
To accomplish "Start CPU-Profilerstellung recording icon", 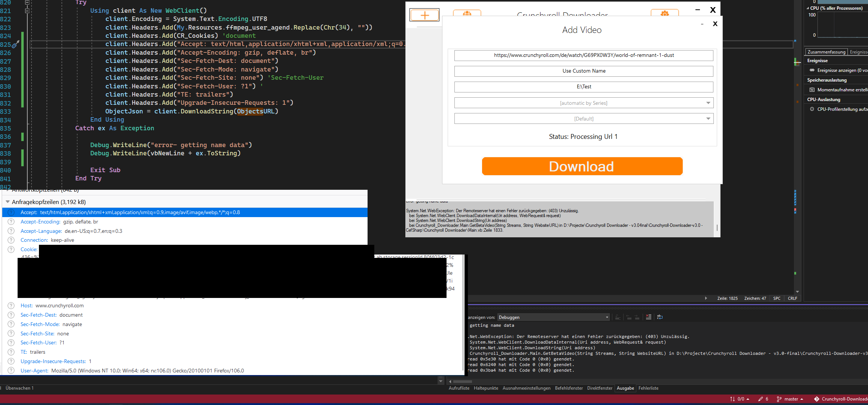I will (811, 109).
